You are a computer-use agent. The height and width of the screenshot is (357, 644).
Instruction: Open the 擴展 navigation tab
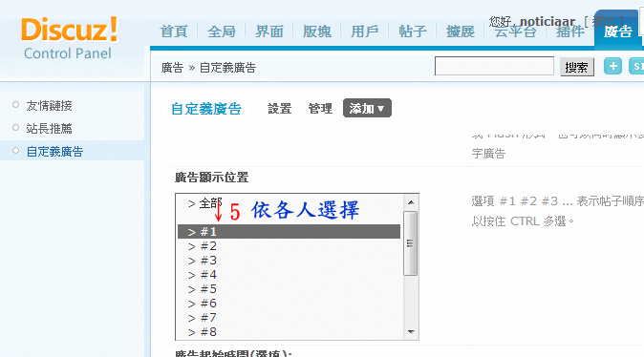[x=460, y=31]
